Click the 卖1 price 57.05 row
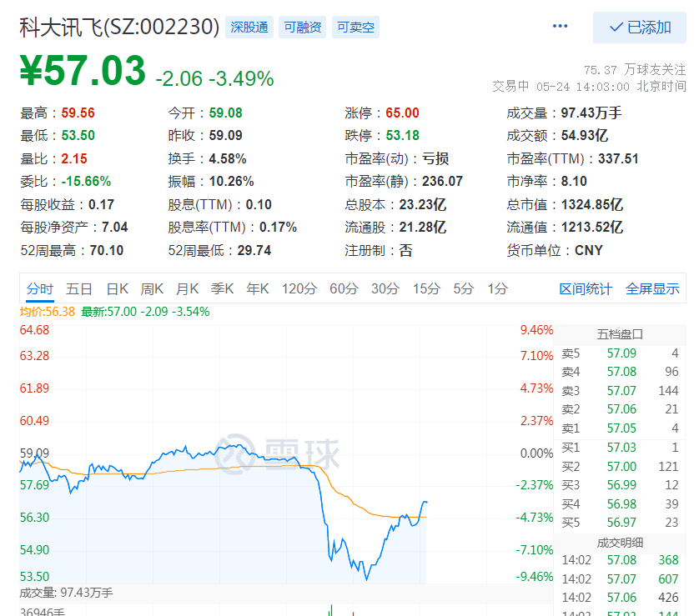This screenshot has height=616, width=699. [x=620, y=428]
